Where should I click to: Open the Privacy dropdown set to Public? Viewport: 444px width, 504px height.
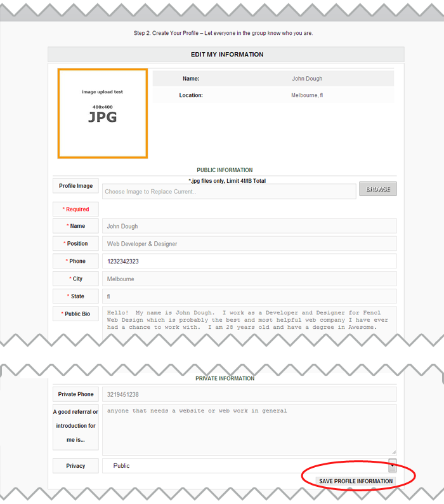(249, 466)
